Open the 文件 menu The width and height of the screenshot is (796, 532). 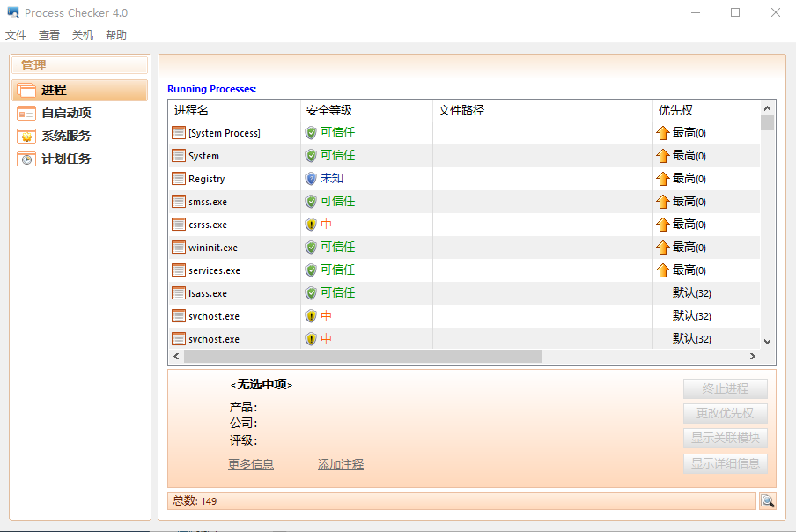(16, 34)
